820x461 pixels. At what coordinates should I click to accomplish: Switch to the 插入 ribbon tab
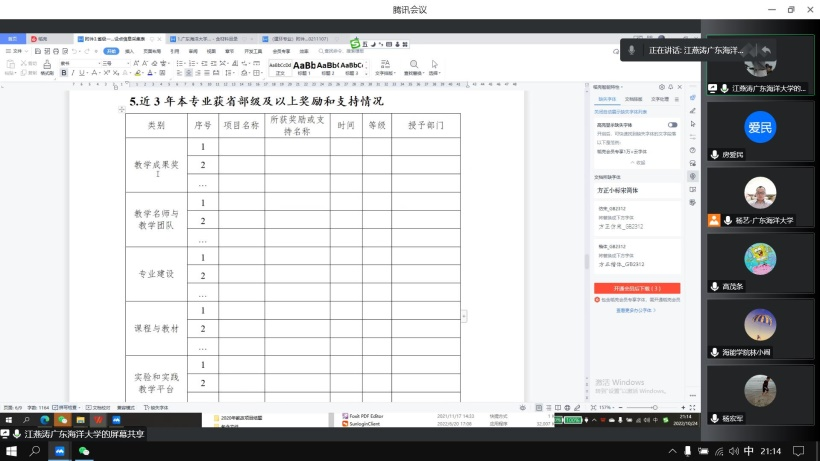click(130, 50)
